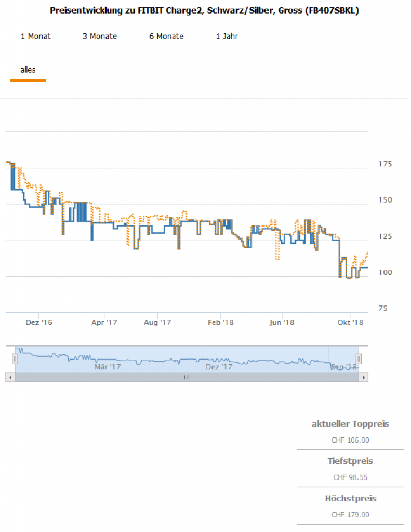Click the scrollbar thumb grip
411x532 pixels.
point(187,378)
